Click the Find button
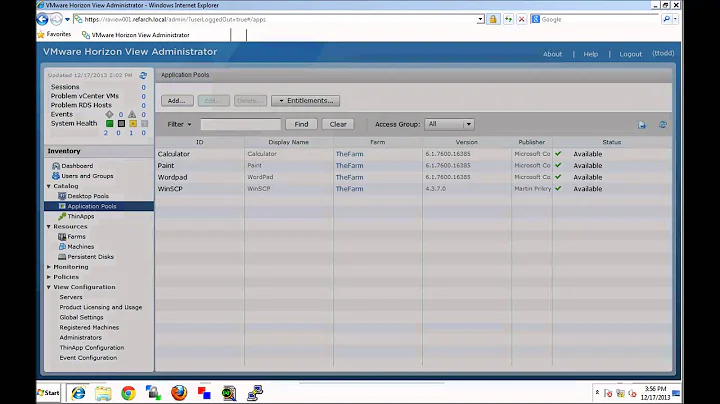The width and height of the screenshot is (720, 404). (301, 124)
